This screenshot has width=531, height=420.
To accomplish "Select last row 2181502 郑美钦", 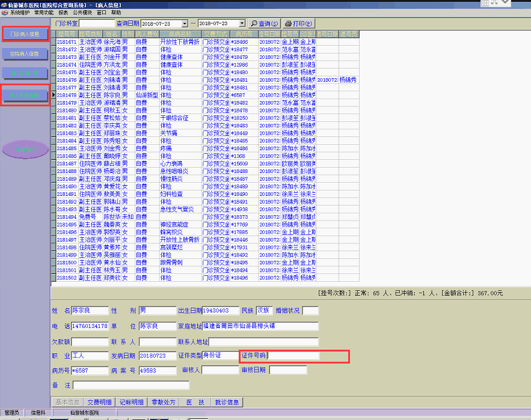I will point(205,278).
